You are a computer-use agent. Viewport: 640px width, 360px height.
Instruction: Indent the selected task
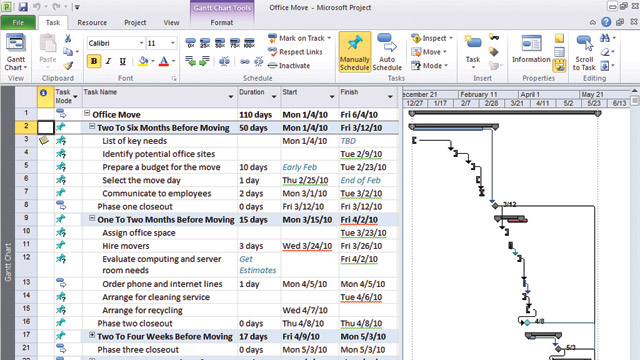pos(204,61)
